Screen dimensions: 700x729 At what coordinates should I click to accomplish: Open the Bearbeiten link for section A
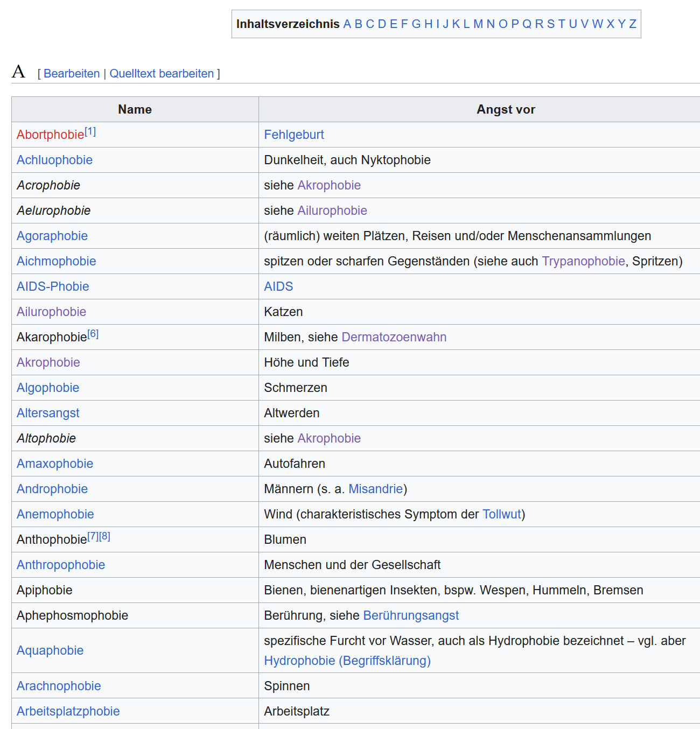[72, 74]
